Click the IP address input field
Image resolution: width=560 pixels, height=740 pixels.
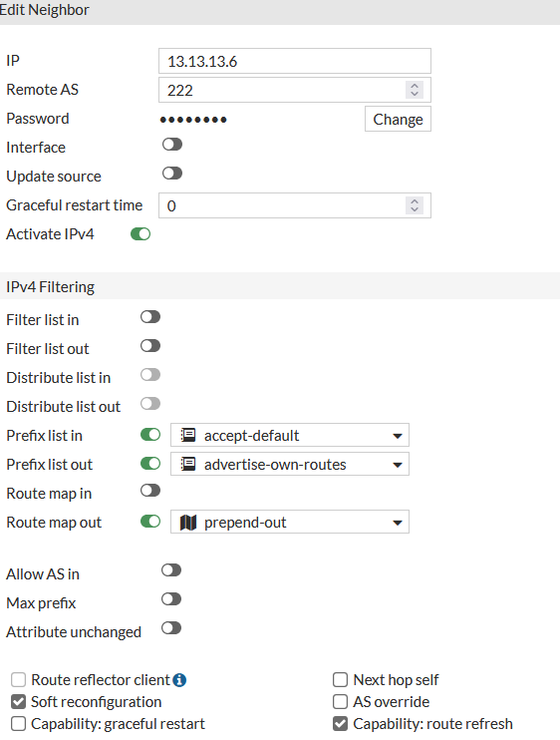(295, 61)
